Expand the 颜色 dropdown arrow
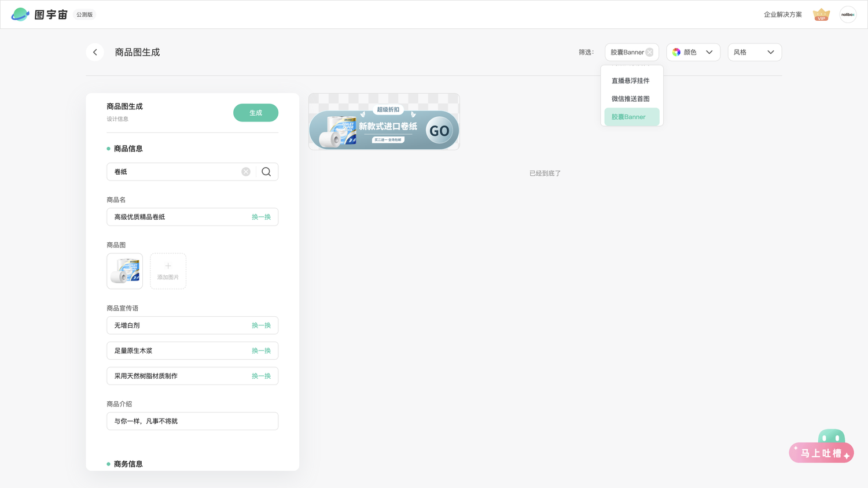Screen dimensions: 868x488 [x=709, y=52]
